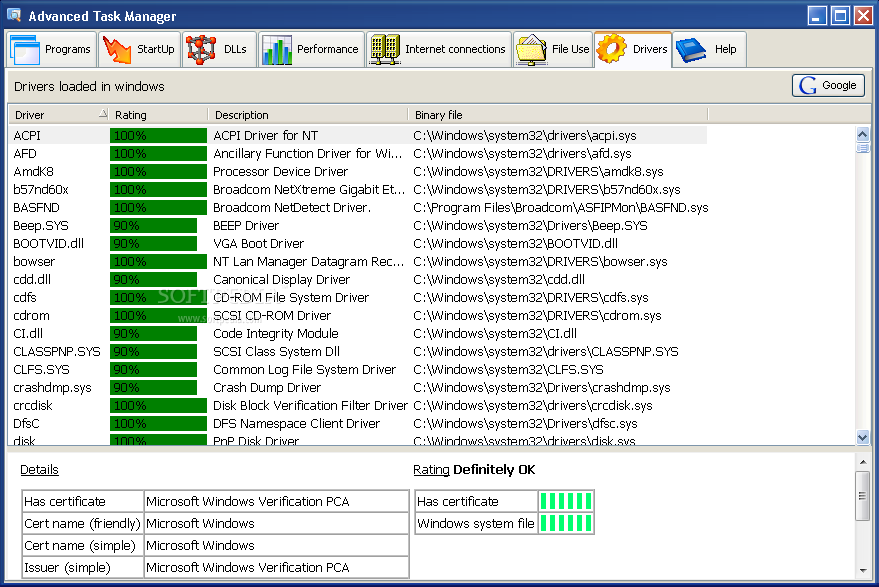Select the CLFS.SYS driver entry
The width and height of the screenshot is (879, 587).
(358, 369)
